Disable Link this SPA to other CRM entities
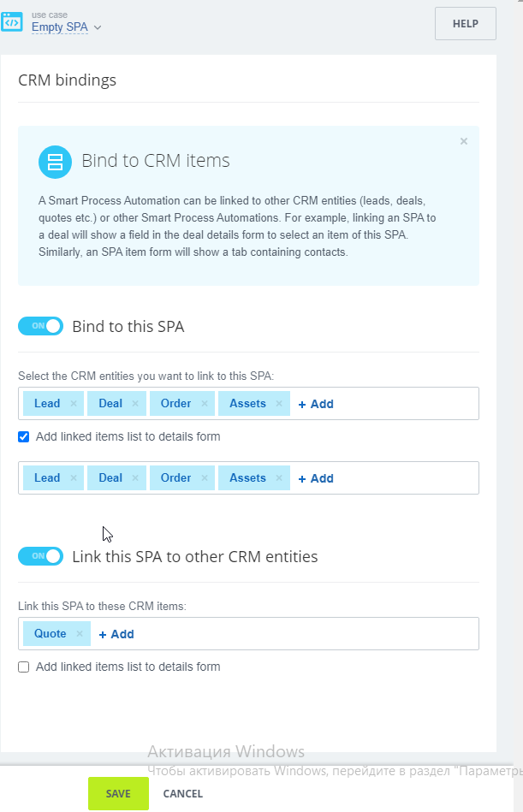The height and width of the screenshot is (812, 523). point(40,556)
